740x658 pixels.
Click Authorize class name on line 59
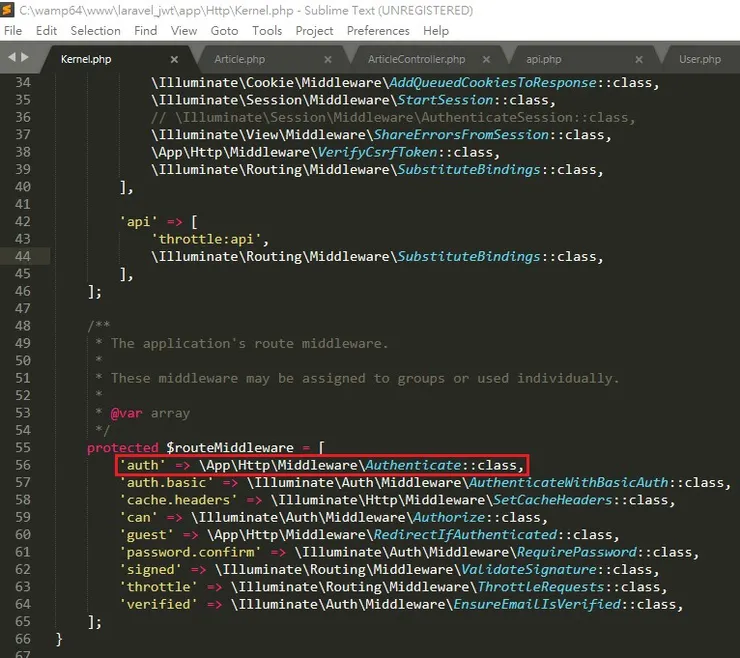449,518
